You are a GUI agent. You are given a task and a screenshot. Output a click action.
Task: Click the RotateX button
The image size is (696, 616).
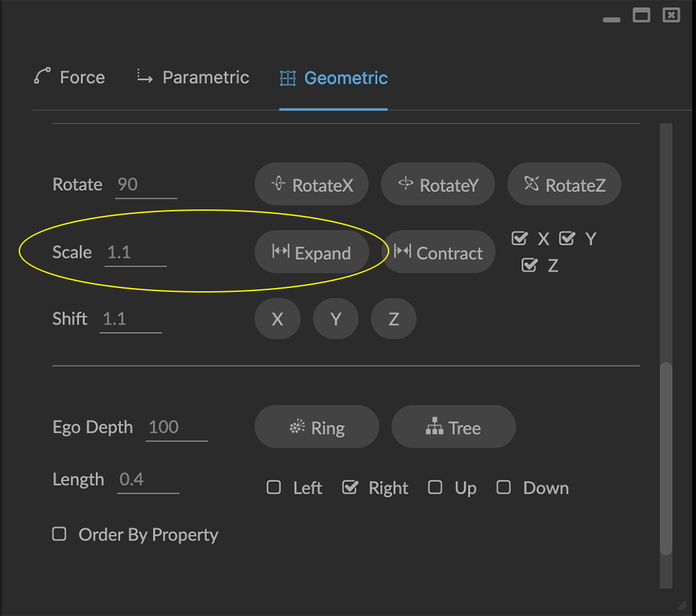click(312, 185)
